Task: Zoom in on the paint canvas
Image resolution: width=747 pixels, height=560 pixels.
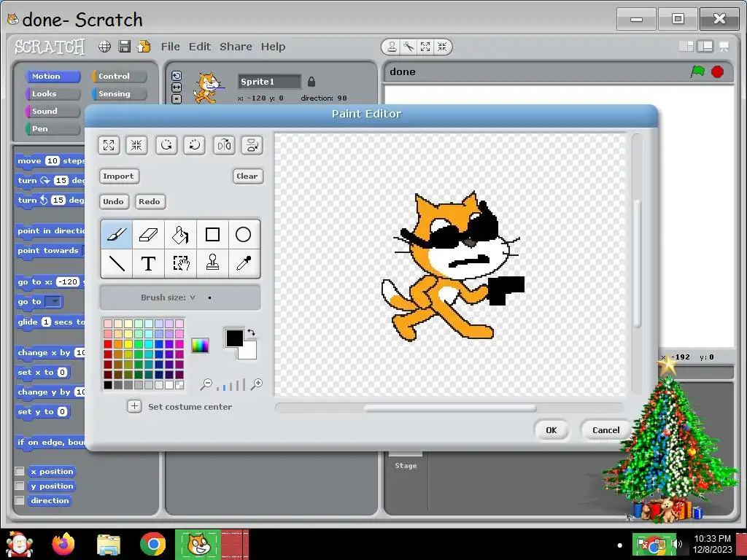Action: point(256,384)
